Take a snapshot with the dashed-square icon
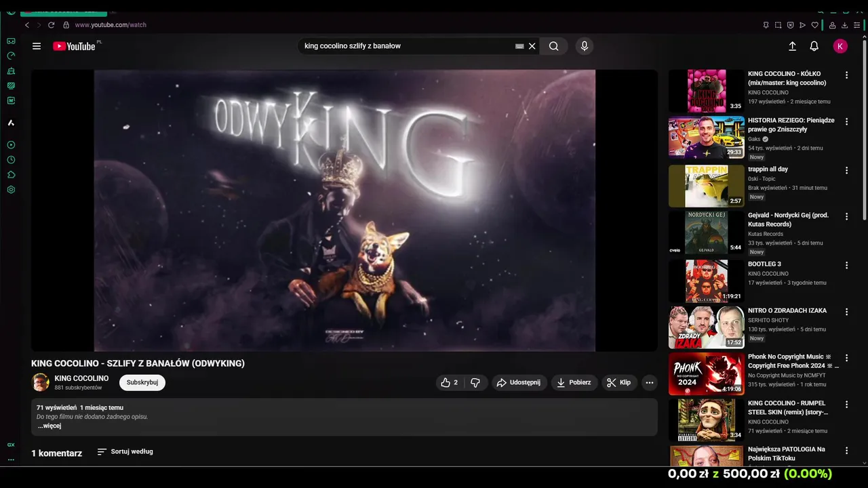 (778, 25)
